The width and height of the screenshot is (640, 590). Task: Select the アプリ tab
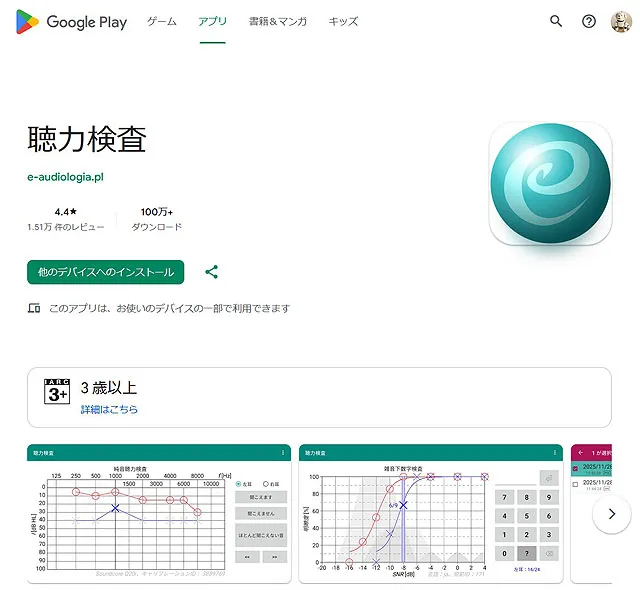212,22
